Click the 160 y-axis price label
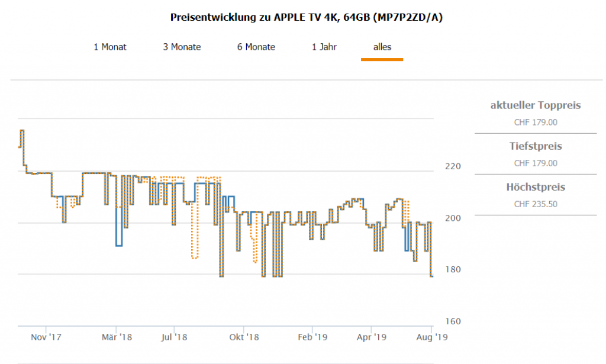The image size is (606, 364). click(452, 321)
